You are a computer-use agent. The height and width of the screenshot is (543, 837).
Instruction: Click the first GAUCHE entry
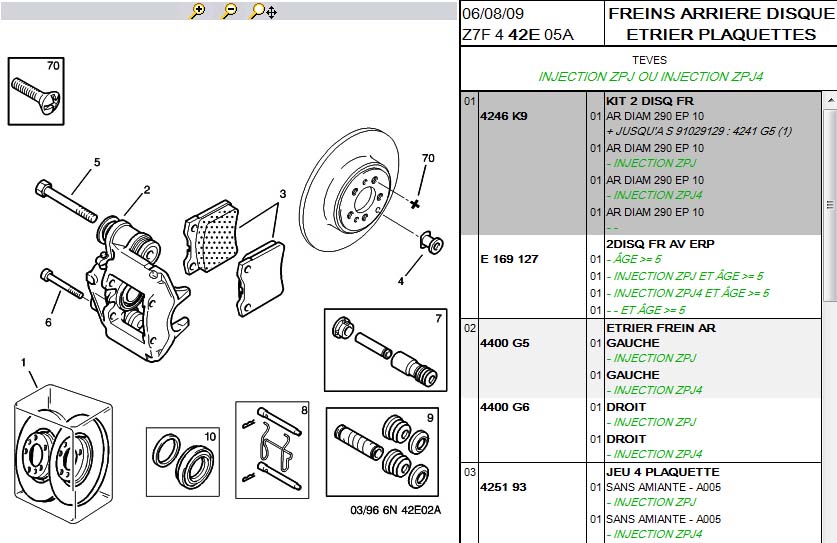(633, 343)
